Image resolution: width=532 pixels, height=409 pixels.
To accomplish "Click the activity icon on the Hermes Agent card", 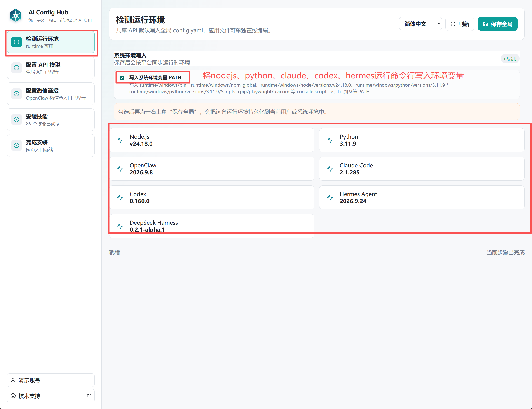I will click(330, 197).
